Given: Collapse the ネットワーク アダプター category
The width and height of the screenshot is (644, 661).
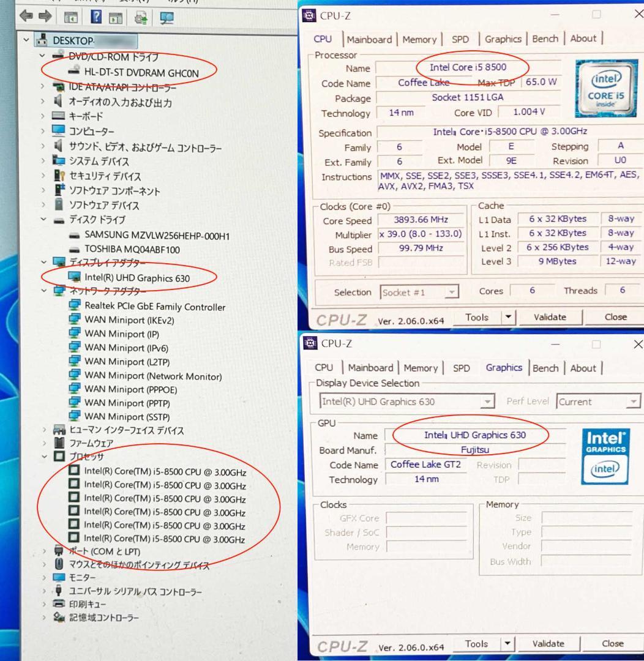Looking at the screenshot, I should pos(44,291).
